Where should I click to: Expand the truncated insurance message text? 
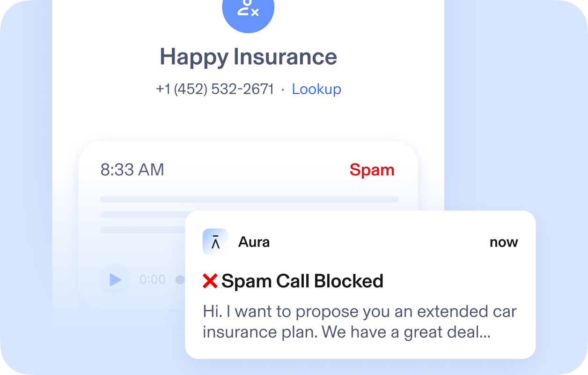[x=359, y=322]
